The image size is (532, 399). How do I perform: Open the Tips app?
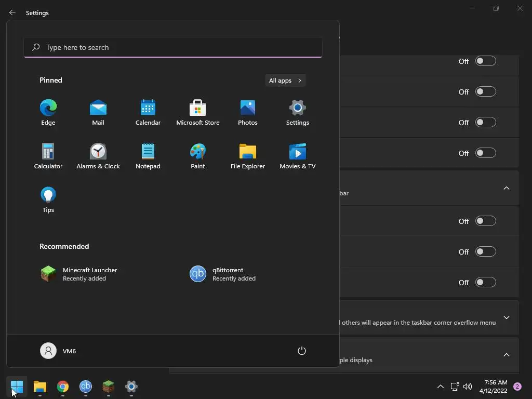tap(48, 200)
